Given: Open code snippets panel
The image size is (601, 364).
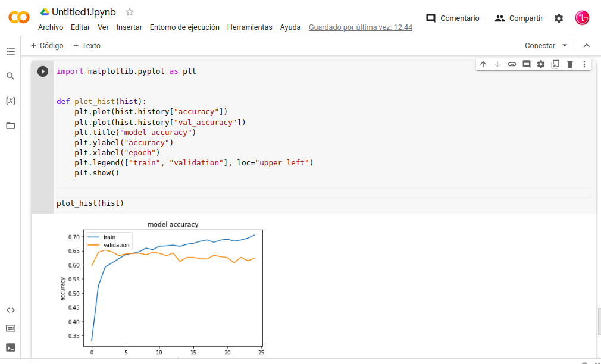Looking at the screenshot, I should (10, 310).
